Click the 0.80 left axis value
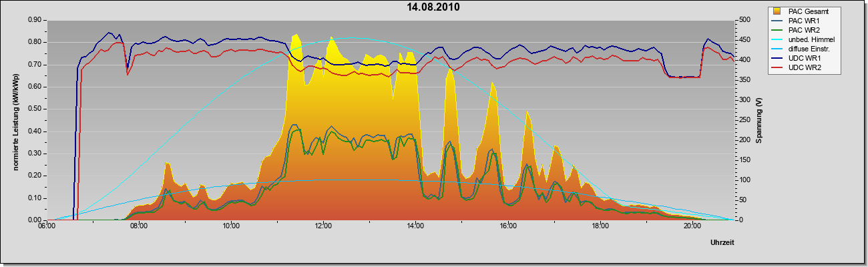The width and height of the screenshot is (868, 267). click(x=35, y=42)
